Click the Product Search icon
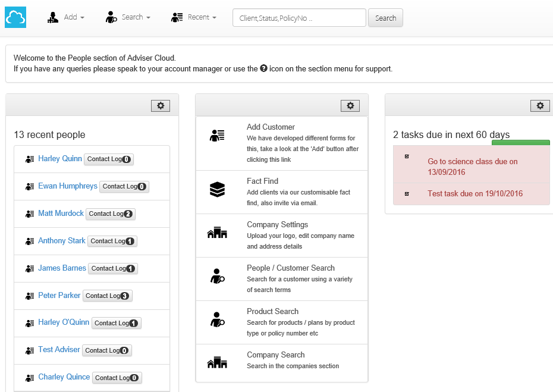553x392 pixels. pos(217,320)
